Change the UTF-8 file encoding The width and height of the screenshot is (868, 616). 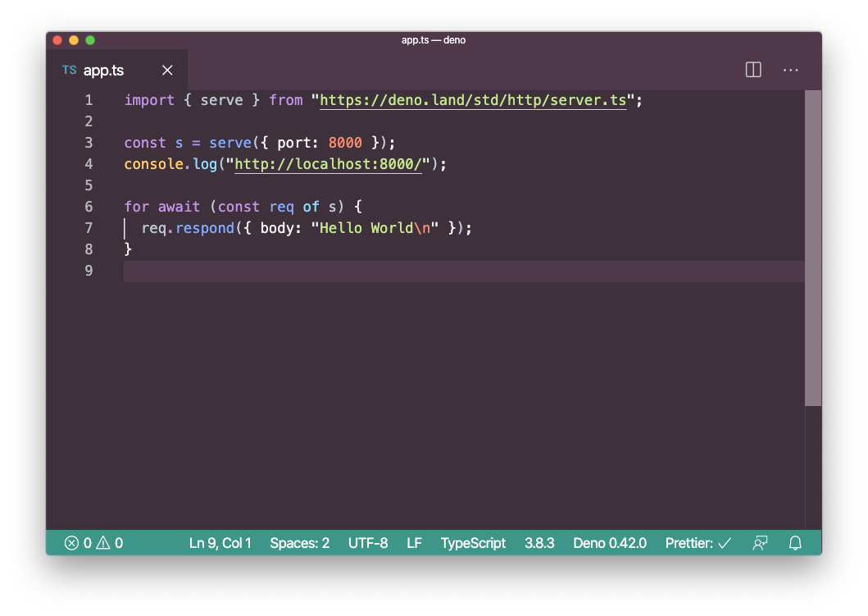368,543
